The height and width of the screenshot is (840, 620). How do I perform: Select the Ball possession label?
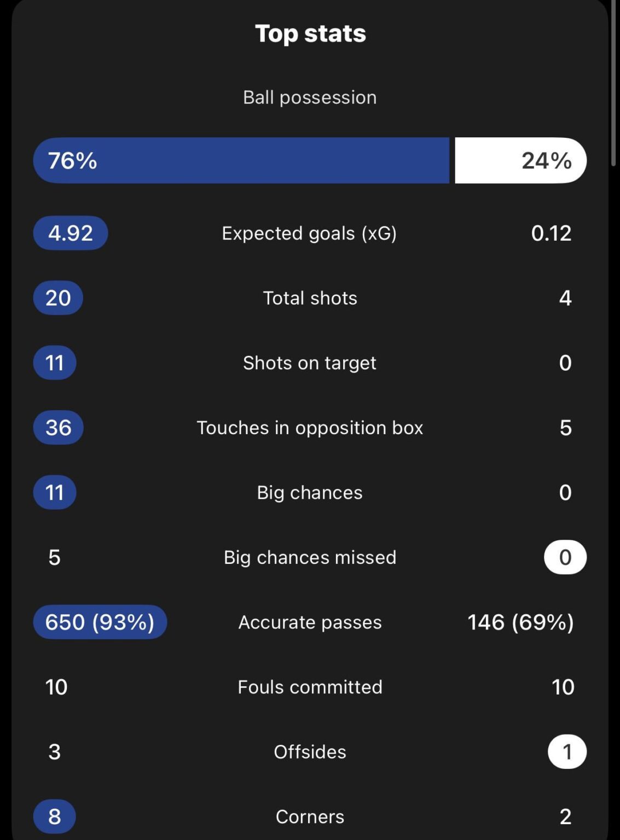pyautogui.click(x=310, y=97)
